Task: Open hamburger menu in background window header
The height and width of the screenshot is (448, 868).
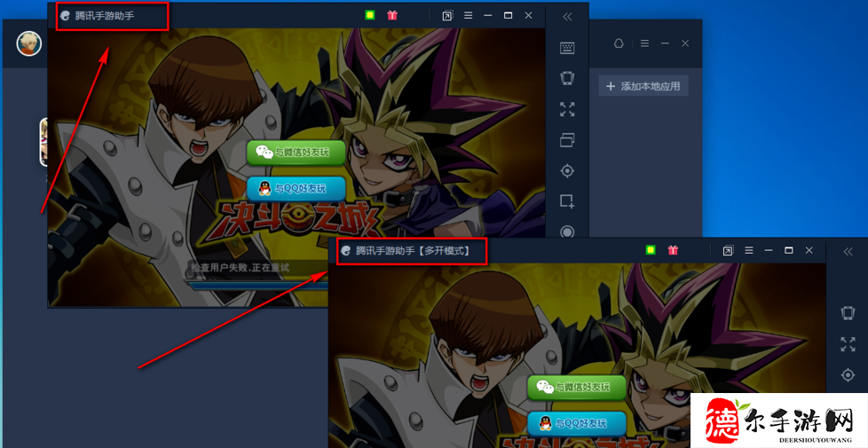Action: pos(644,43)
